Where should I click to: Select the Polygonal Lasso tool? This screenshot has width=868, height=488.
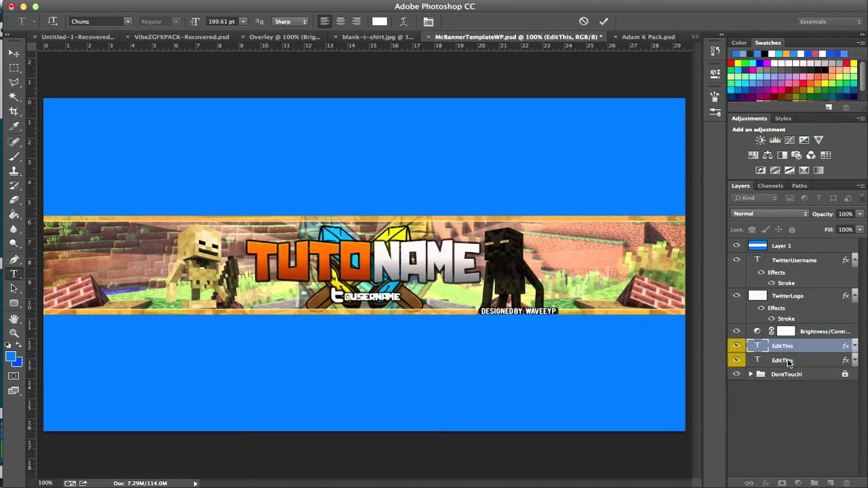pos(14,82)
